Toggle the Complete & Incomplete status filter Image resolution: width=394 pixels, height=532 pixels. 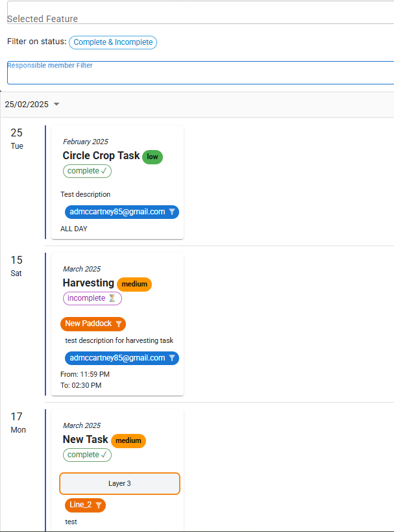[x=112, y=42]
